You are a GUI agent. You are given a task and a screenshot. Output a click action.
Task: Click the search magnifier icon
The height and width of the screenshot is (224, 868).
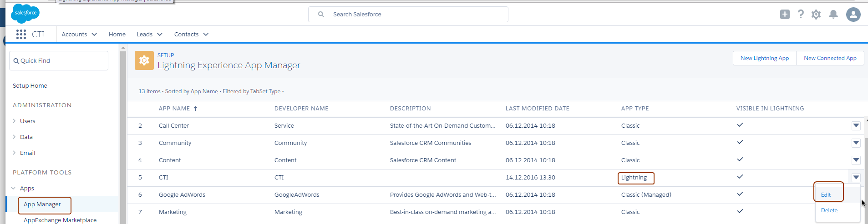321,15
